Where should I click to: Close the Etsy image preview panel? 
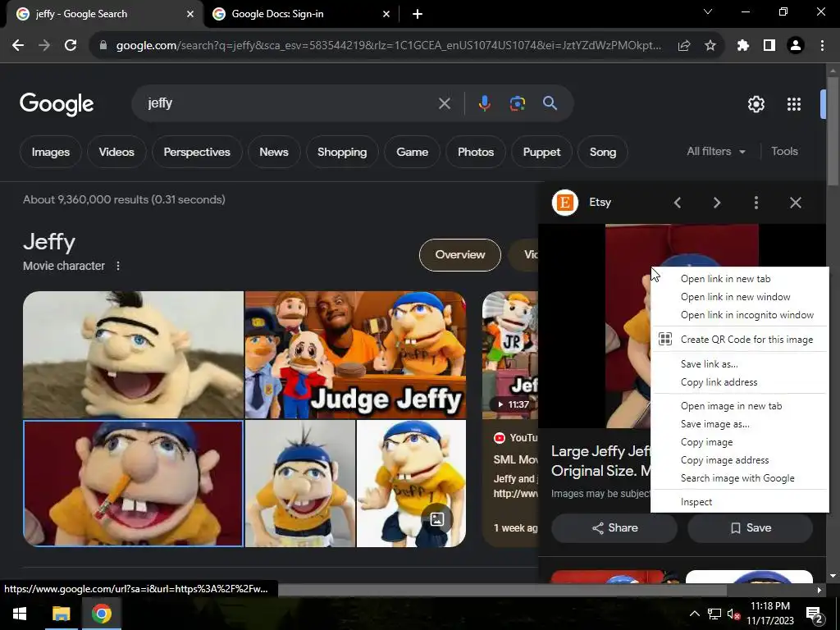point(796,203)
